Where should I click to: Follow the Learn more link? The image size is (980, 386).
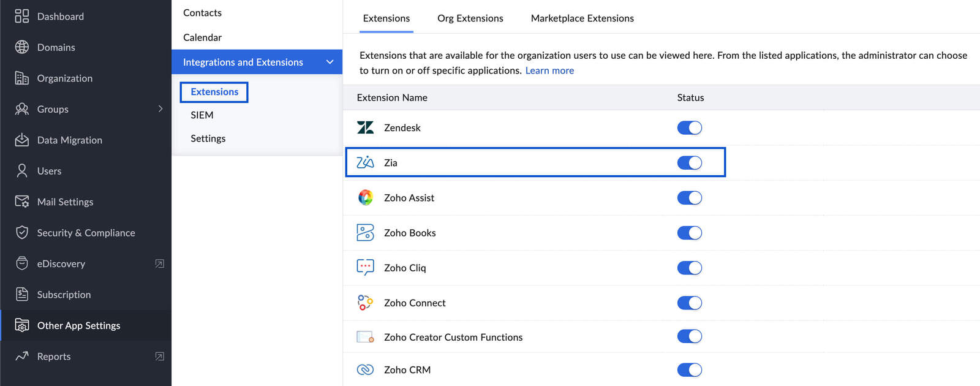(x=549, y=70)
